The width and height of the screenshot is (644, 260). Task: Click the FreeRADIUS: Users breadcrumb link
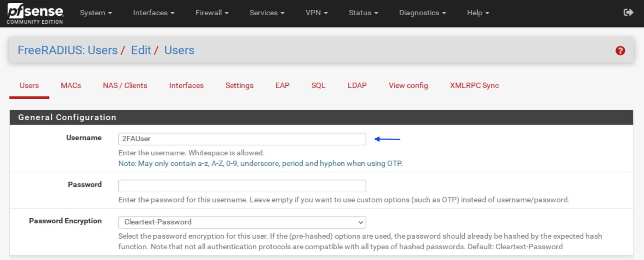(68, 50)
